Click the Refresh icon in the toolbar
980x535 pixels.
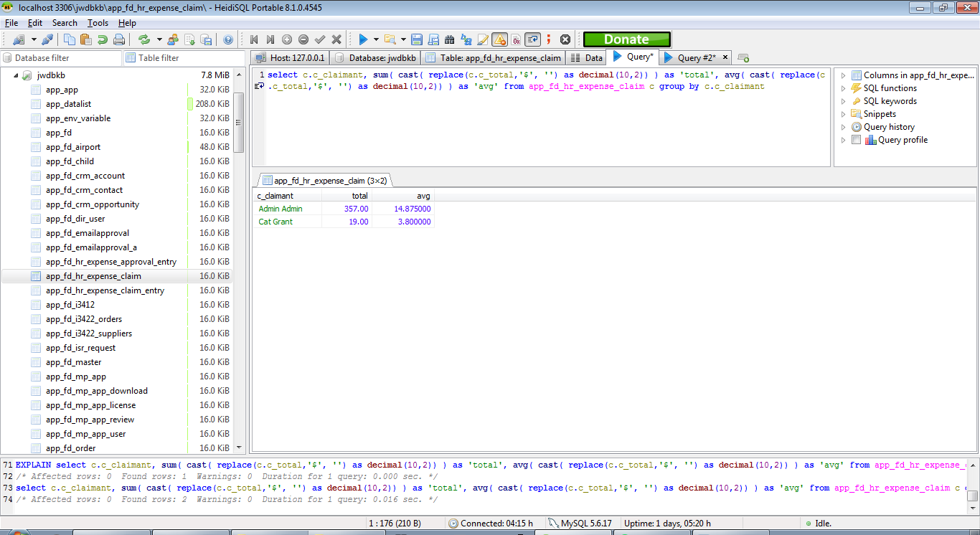(x=144, y=39)
